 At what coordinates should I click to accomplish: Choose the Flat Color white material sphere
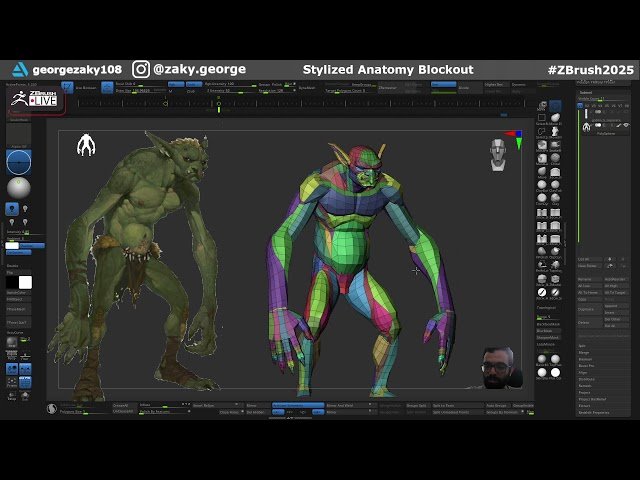[555, 373]
